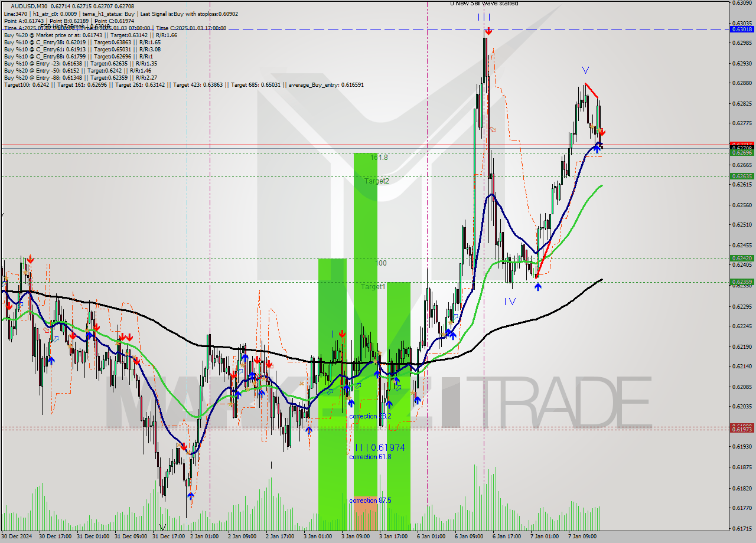Click the 'correction 38.2' label
Image resolution: width=756 pixels, height=543 pixels.
pyautogui.click(x=370, y=416)
